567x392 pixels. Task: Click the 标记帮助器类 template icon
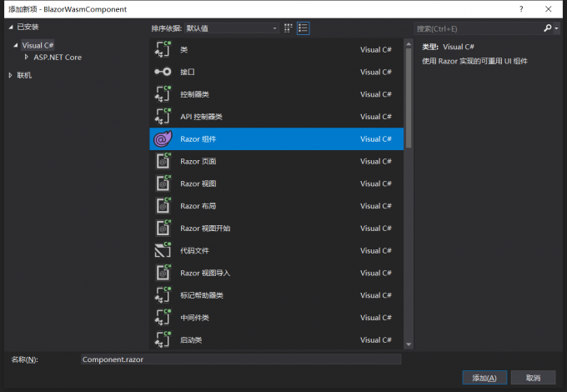(x=163, y=295)
